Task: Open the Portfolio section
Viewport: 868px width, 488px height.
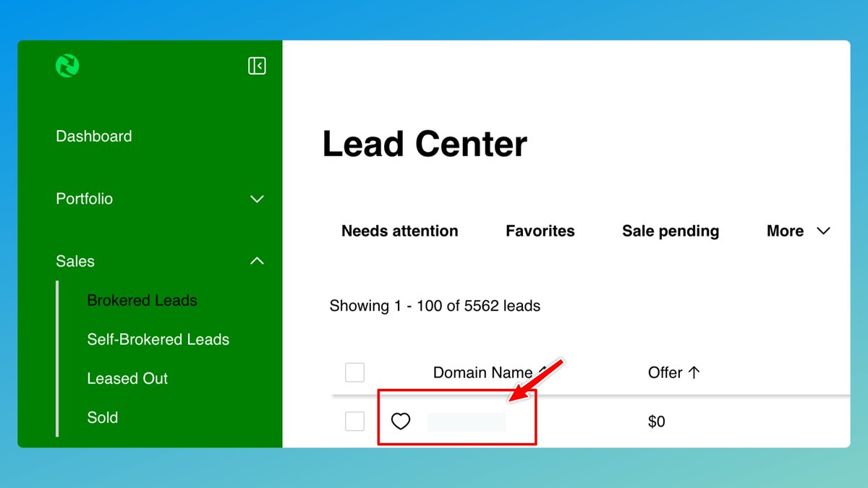Action: [85, 199]
